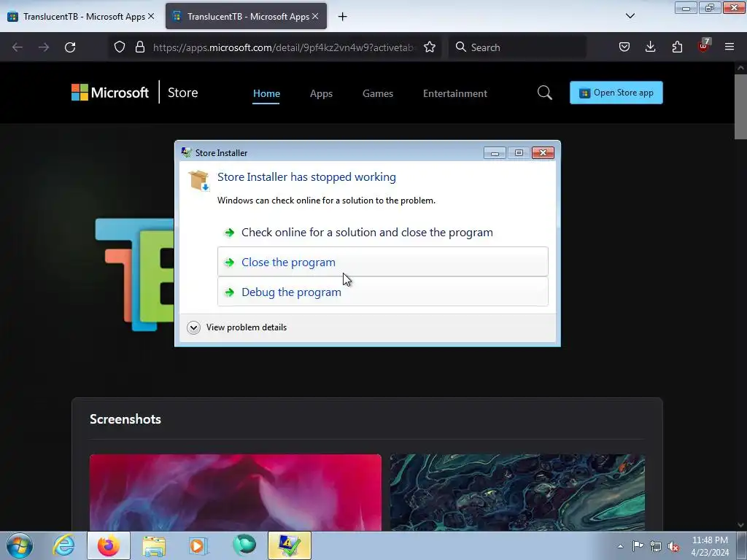Click the Firefox Search box
Screen dimensions: 747x560
click(517, 47)
